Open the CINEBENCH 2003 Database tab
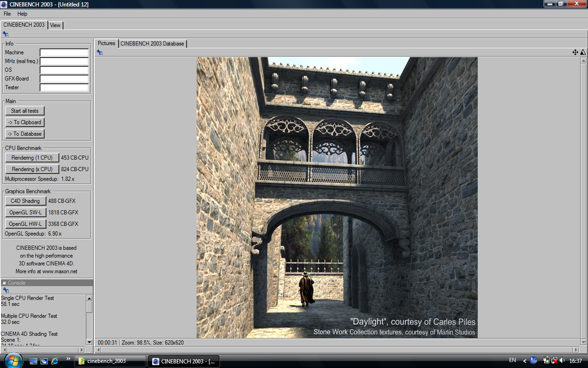The height and width of the screenshot is (368, 588). pos(153,44)
